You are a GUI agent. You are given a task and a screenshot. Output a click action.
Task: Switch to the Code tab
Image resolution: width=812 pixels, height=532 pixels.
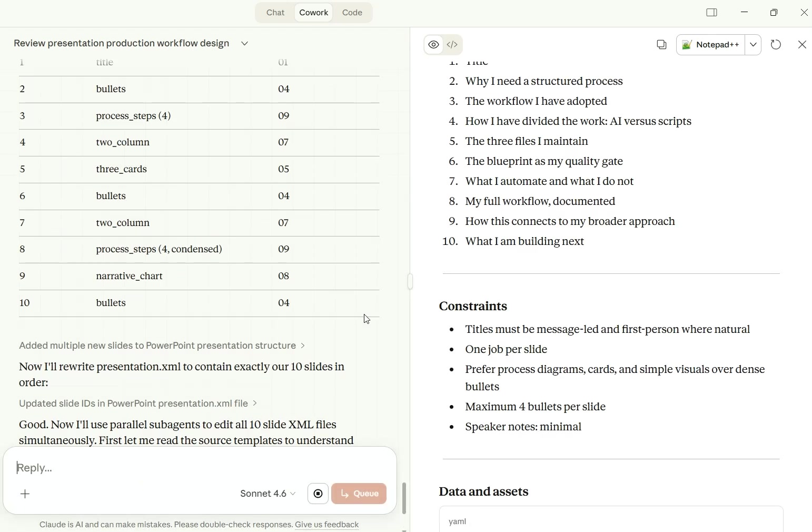pos(352,13)
